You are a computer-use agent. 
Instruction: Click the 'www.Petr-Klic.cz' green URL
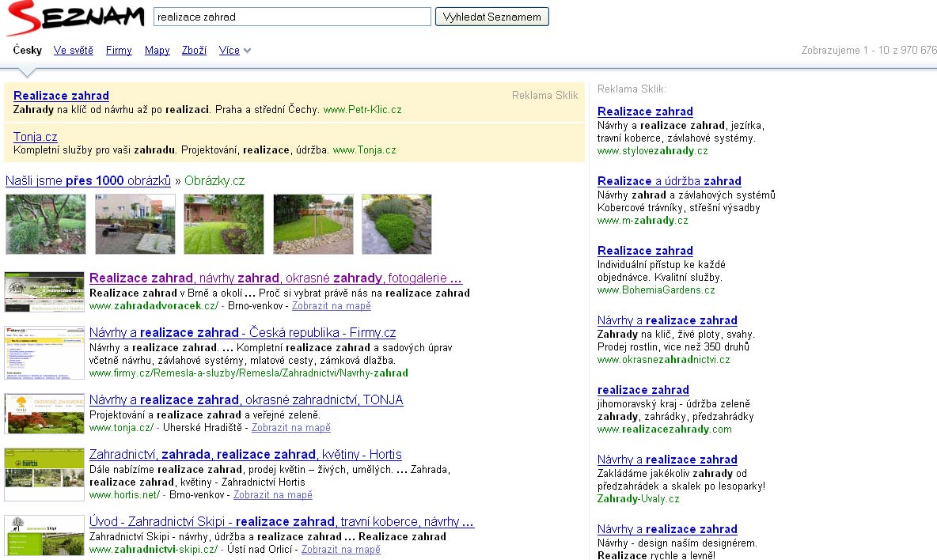click(x=362, y=110)
